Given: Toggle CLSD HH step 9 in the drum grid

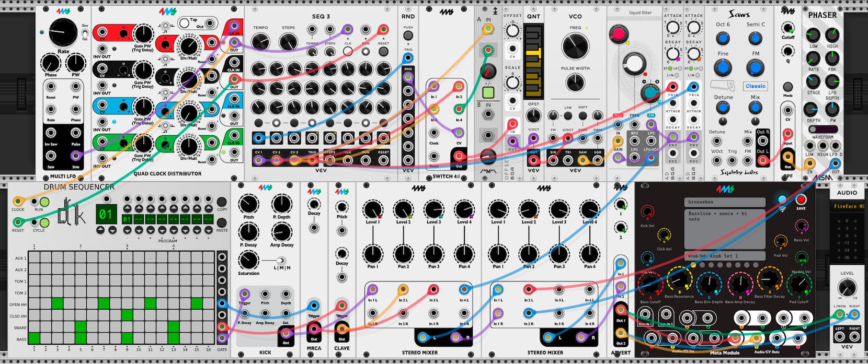Looking at the screenshot, I should click(x=127, y=315).
